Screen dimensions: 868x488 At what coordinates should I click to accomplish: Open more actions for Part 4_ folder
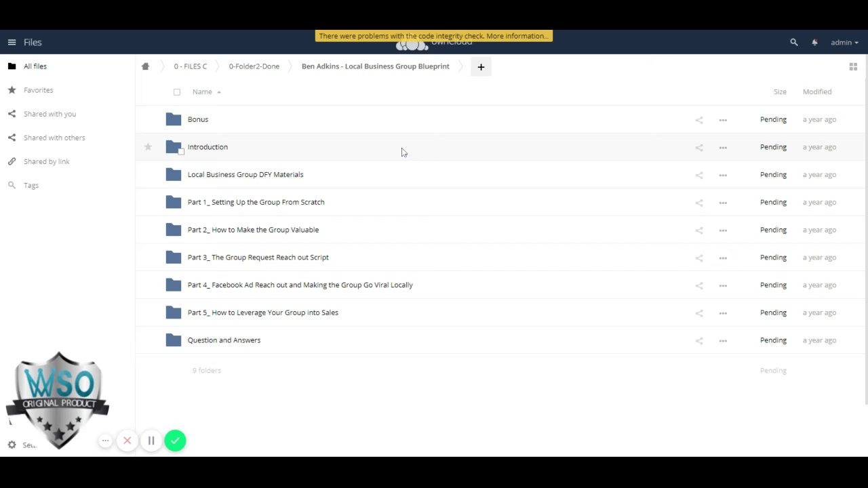pyautogui.click(x=723, y=285)
